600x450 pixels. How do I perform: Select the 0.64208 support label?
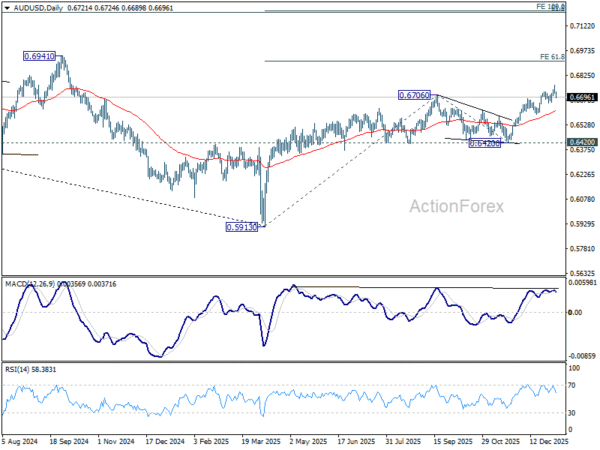(x=485, y=144)
